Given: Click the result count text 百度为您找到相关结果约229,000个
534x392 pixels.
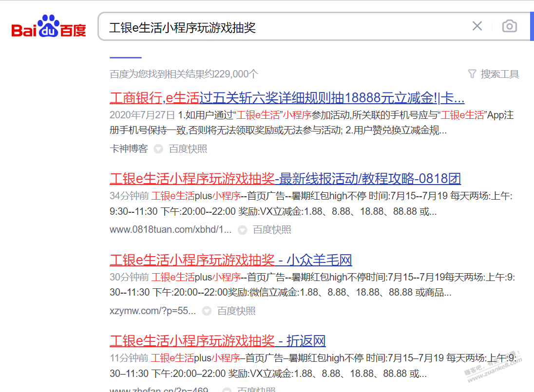Looking at the screenshot, I should coord(184,74).
